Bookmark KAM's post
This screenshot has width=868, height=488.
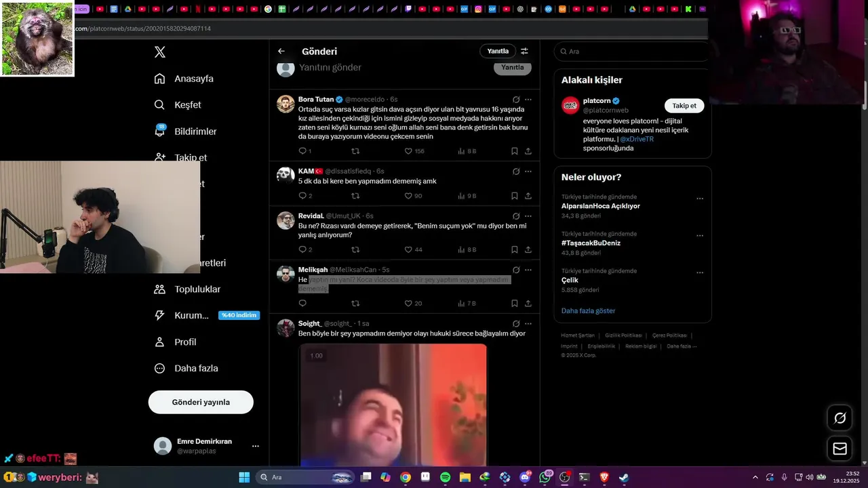[x=515, y=196]
